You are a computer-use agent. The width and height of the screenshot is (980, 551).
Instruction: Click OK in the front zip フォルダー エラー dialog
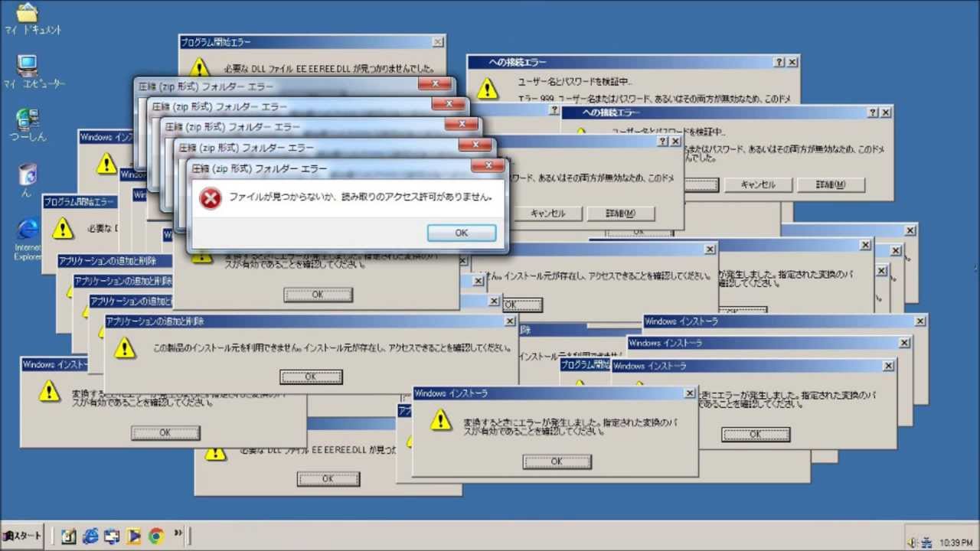[x=461, y=233]
